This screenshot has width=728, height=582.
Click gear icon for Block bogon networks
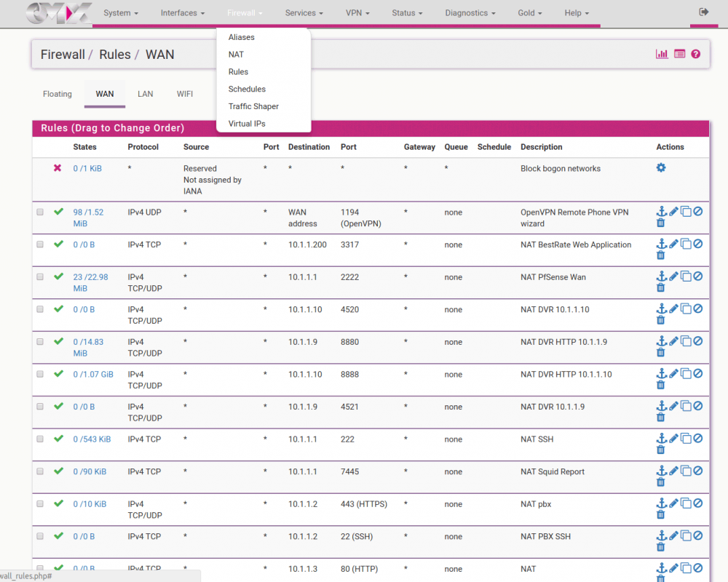661,168
